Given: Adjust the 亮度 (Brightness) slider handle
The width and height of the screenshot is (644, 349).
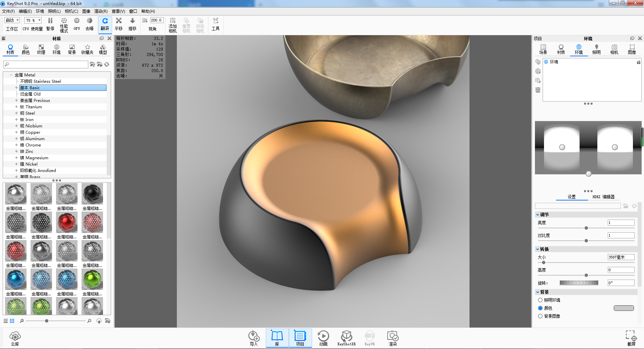Looking at the screenshot, I should click(586, 228).
